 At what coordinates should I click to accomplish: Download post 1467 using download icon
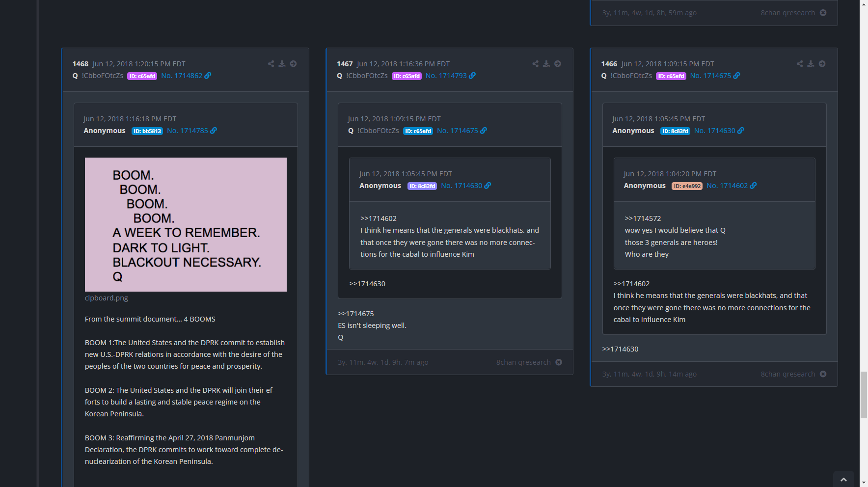[546, 64]
